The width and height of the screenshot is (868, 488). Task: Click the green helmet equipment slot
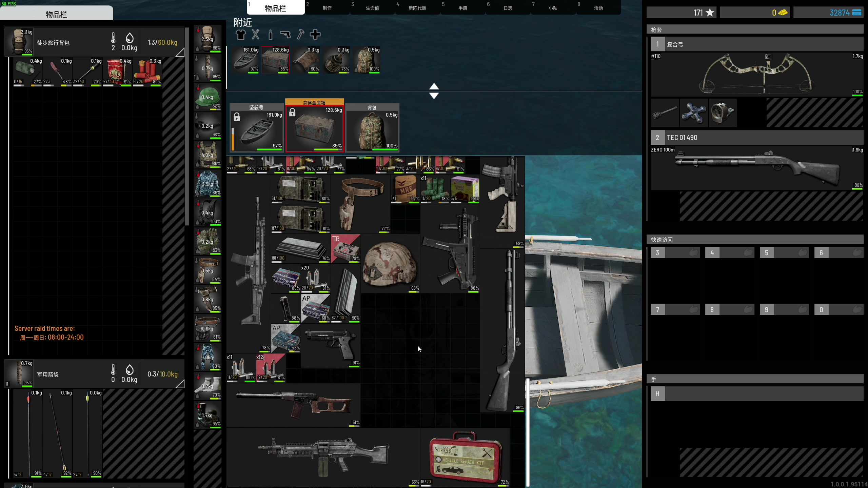[208, 97]
